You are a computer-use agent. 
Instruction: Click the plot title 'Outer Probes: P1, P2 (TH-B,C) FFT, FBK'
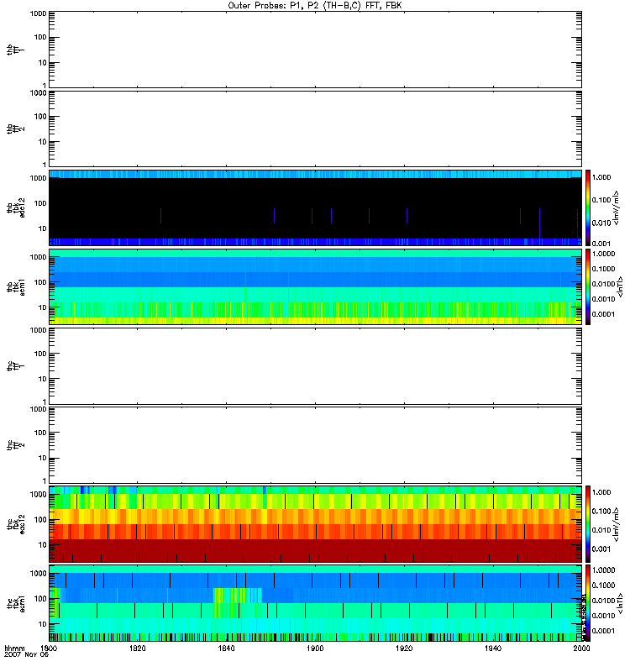pyautogui.click(x=315, y=6)
